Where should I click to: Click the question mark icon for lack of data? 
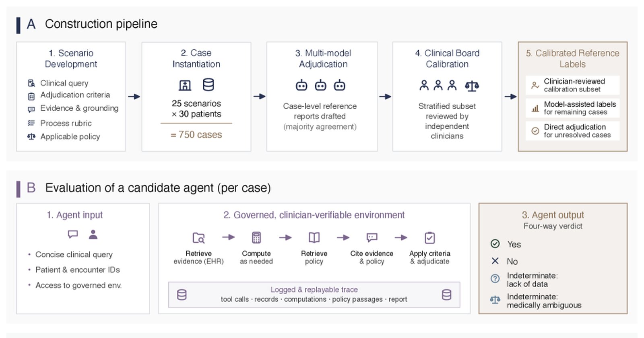point(495,278)
